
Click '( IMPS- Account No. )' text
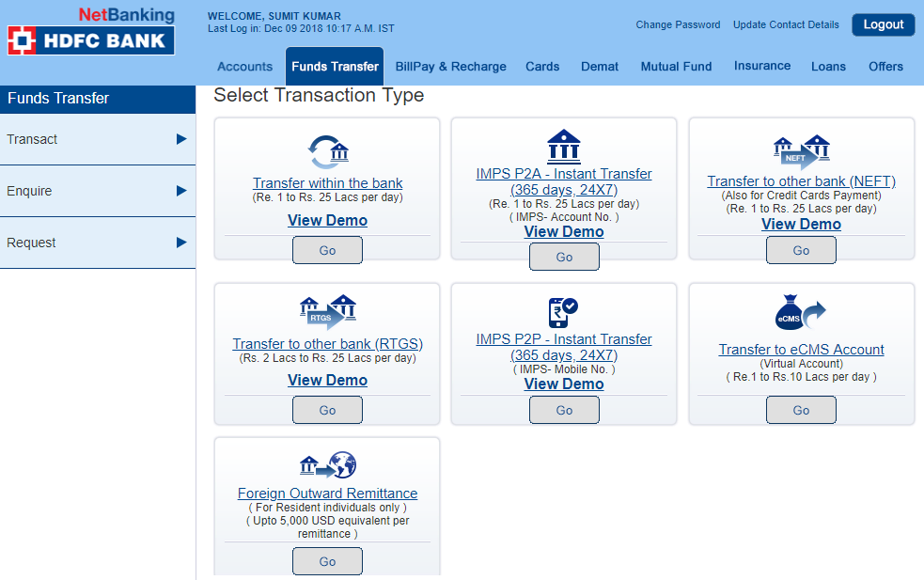tap(564, 217)
